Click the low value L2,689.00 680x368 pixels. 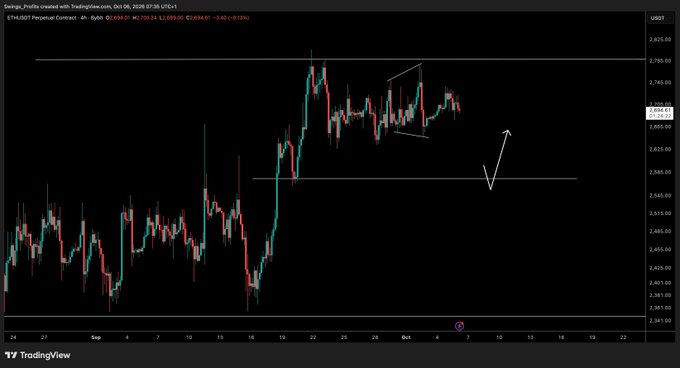[x=171, y=18]
